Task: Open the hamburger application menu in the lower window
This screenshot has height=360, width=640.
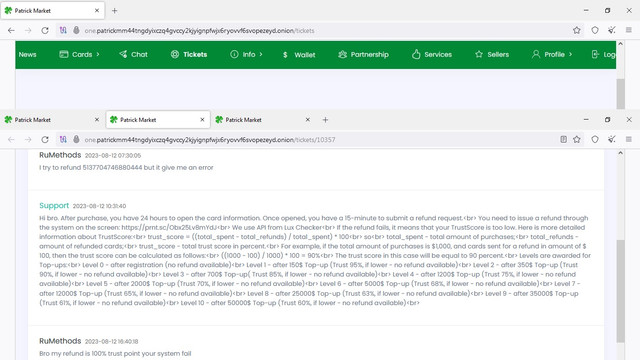Action: click(629, 140)
